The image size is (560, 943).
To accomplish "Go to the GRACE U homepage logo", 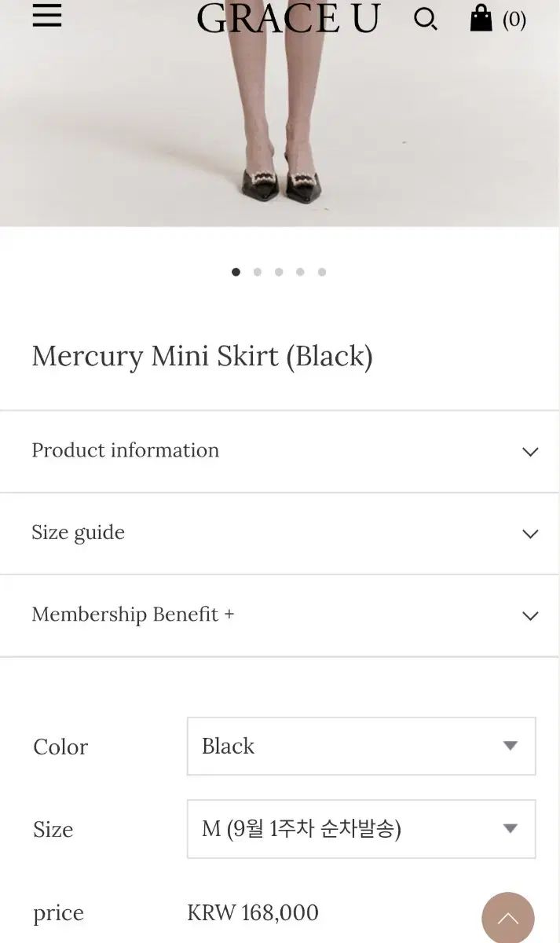I will click(288, 19).
